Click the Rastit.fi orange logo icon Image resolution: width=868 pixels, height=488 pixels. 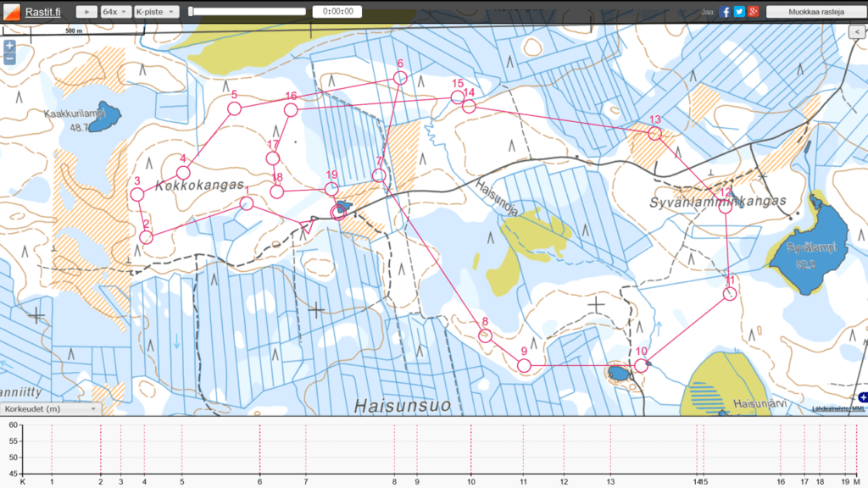[13, 12]
